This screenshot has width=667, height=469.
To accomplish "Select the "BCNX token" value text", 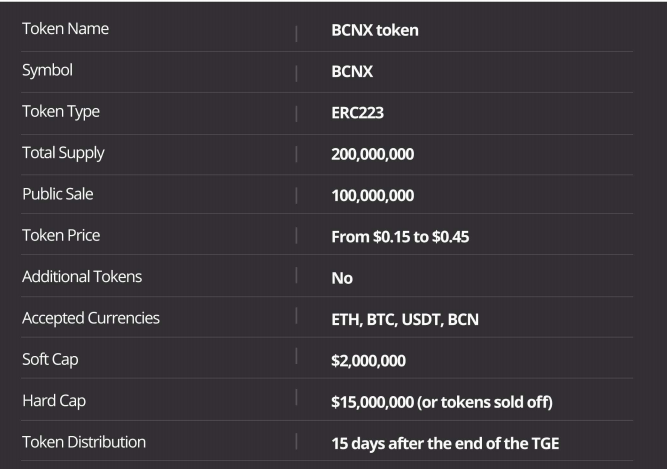I will click(375, 30).
